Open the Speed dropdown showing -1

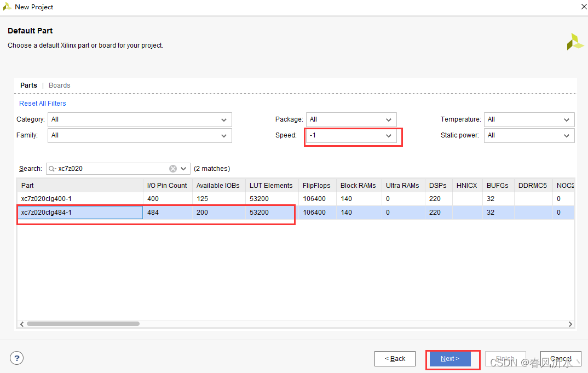point(351,135)
